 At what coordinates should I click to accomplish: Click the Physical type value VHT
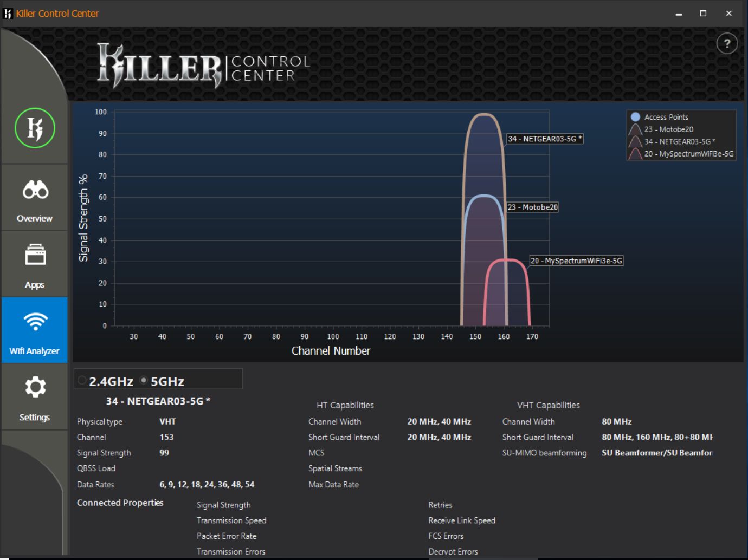[x=167, y=421]
